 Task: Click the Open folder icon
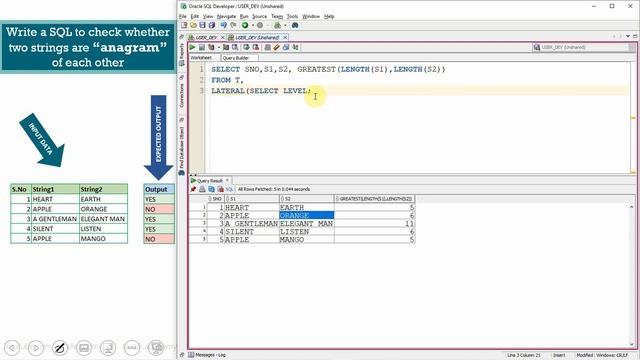click(x=193, y=25)
